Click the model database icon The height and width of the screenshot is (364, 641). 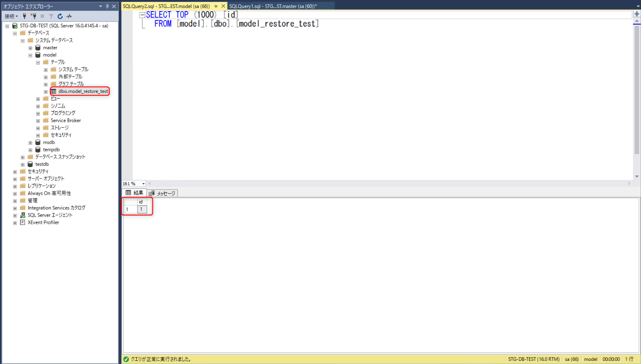38,54
